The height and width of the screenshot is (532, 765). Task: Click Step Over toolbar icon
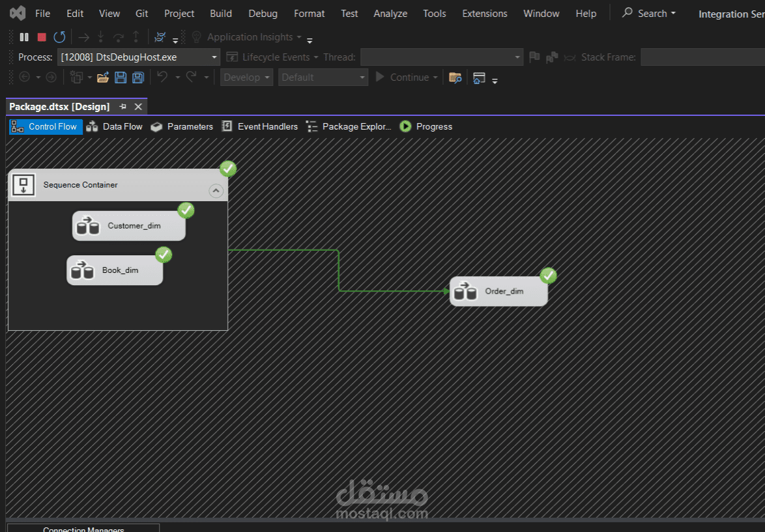[118, 37]
